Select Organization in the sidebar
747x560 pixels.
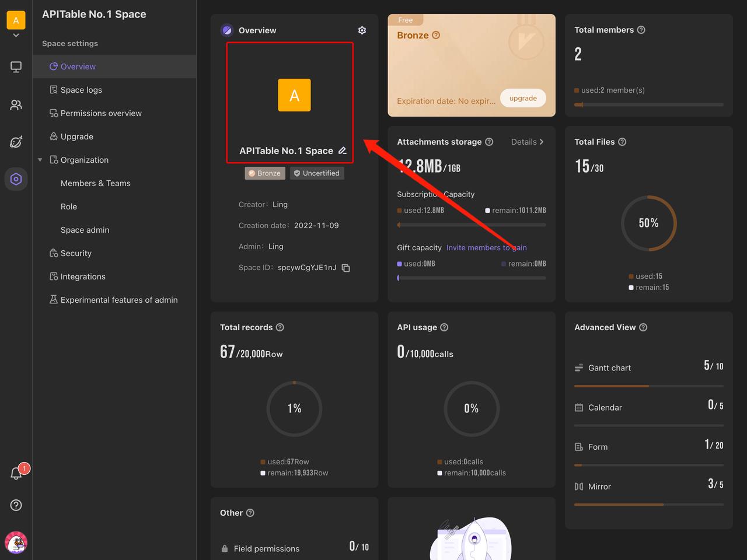84,160
